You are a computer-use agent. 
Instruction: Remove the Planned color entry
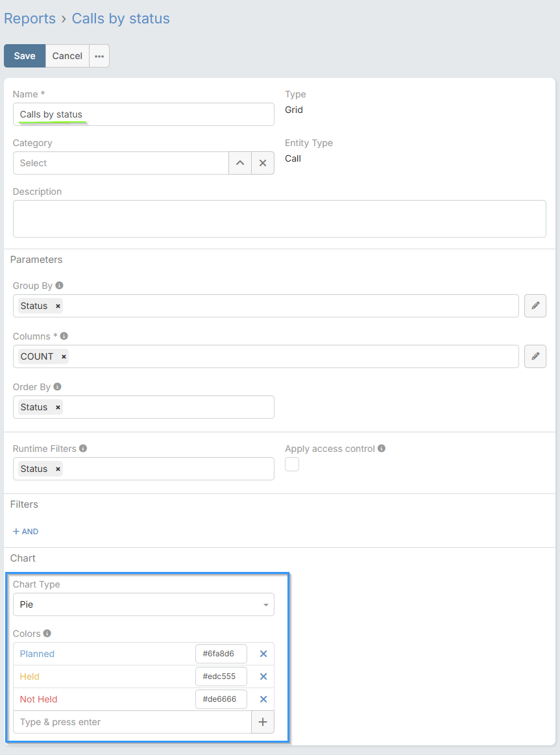coord(263,654)
